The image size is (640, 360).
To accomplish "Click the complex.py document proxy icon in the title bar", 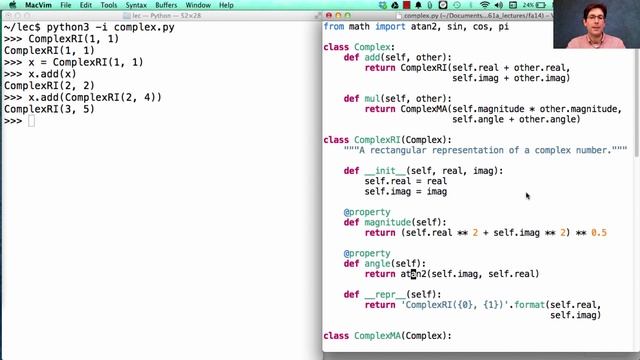I will [x=399, y=16].
